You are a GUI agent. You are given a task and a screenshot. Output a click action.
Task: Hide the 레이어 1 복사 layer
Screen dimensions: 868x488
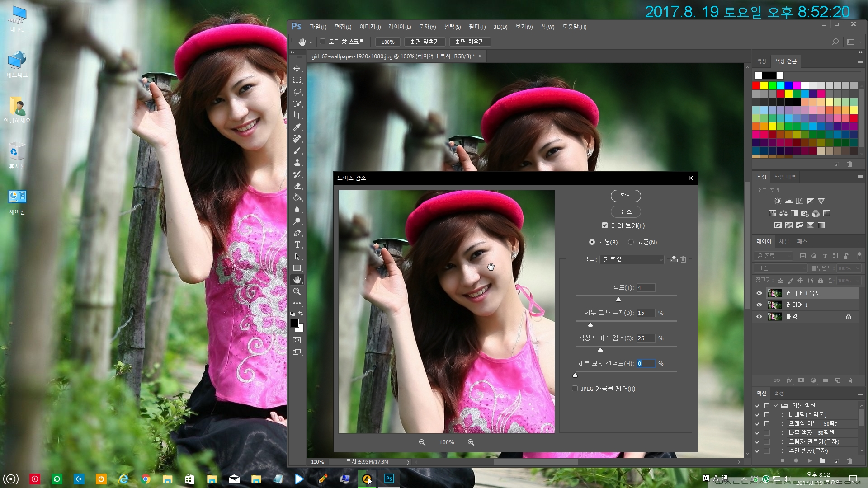759,293
